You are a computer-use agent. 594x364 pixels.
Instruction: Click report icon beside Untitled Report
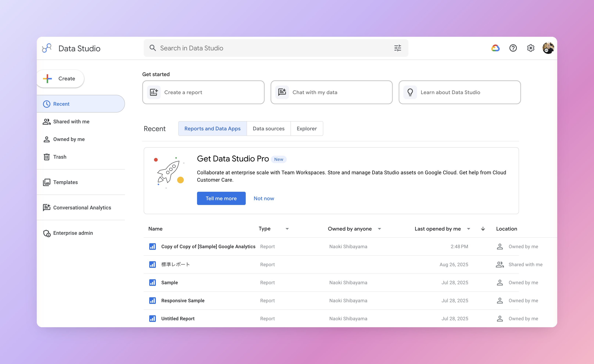tap(153, 319)
